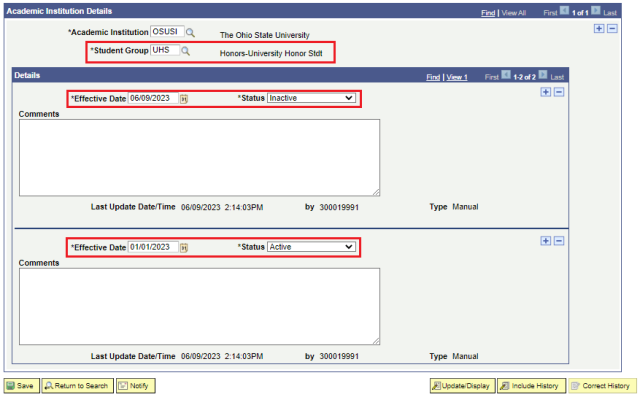Image resolution: width=640 pixels, height=397 pixels.
Task: Click Last link in Details bar
Action: click(557, 77)
